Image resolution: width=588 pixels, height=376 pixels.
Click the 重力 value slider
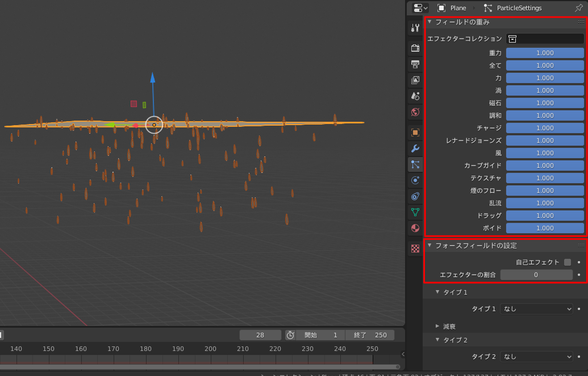click(544, 52)
